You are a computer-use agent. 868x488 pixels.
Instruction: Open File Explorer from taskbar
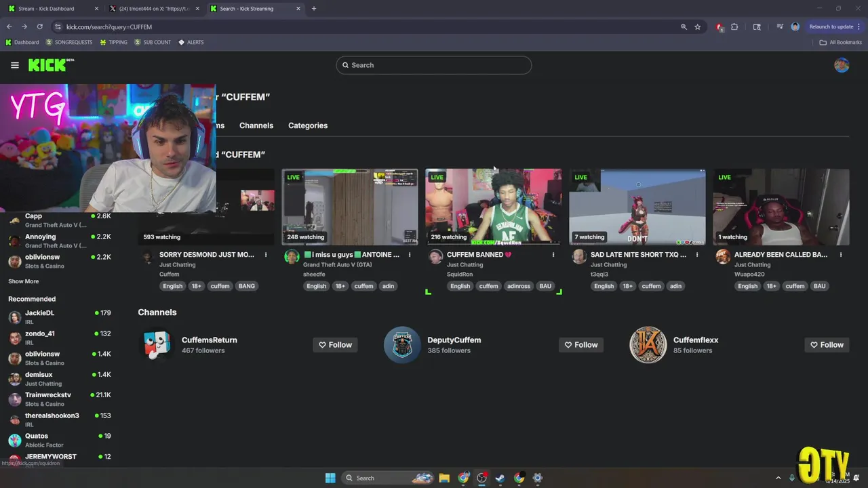444,478
